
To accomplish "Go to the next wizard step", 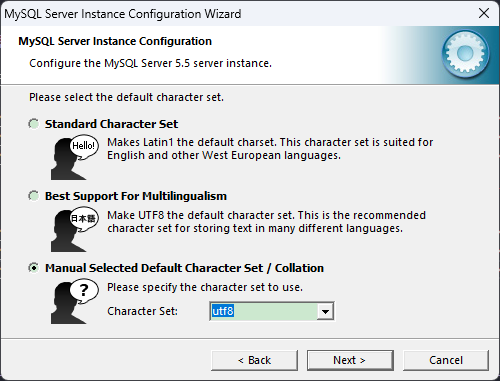I will pyautogui.click(x=350, y=360).
